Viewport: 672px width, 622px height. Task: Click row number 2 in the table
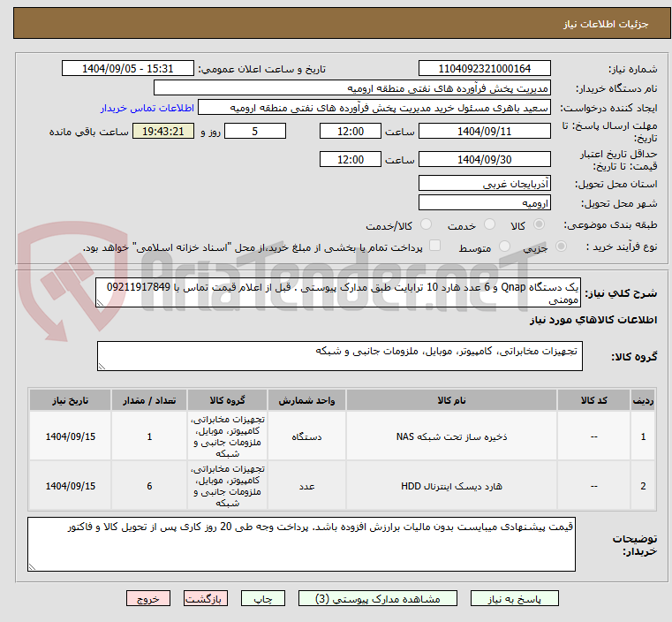click(x=643, y=486)
